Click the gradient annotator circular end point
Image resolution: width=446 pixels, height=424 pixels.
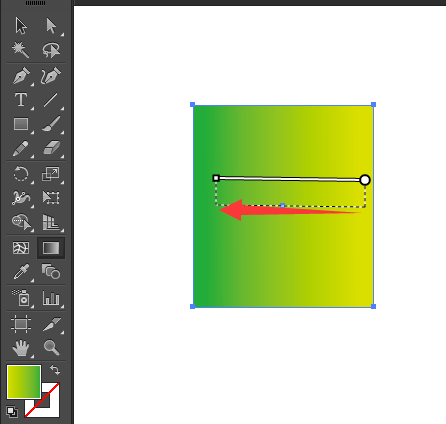[365, 180]
